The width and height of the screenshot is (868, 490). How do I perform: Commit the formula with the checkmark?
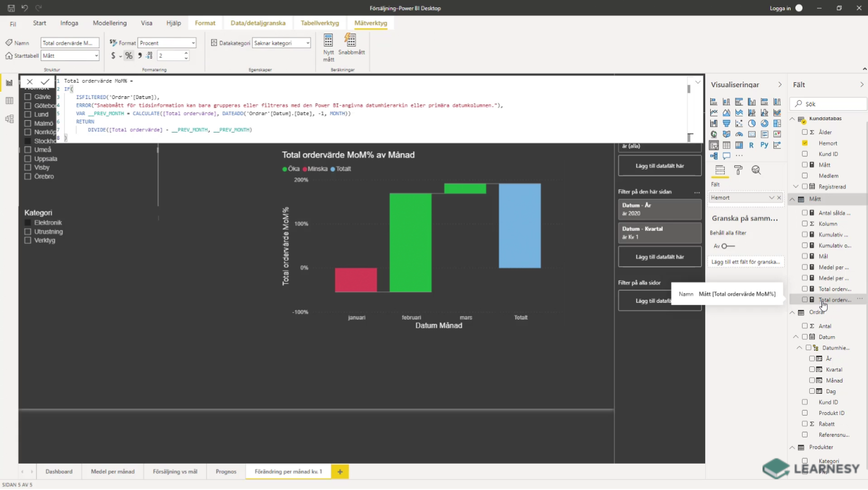(45, 82)
